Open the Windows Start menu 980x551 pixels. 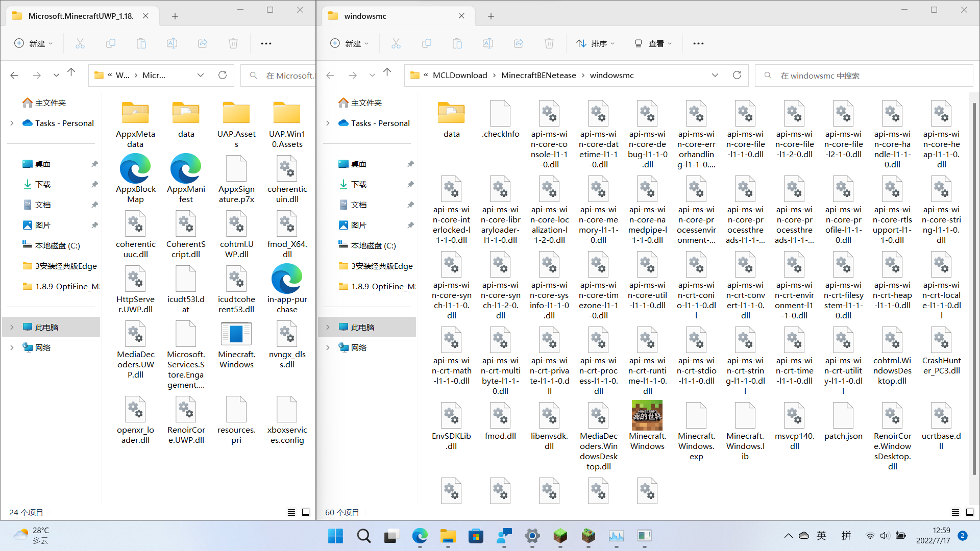tap(335, 536)
